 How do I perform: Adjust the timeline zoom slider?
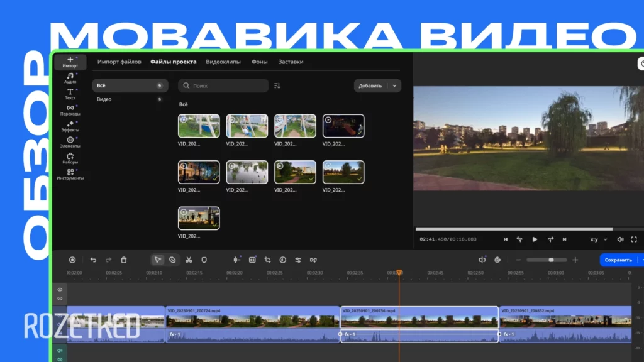(550, 260)
